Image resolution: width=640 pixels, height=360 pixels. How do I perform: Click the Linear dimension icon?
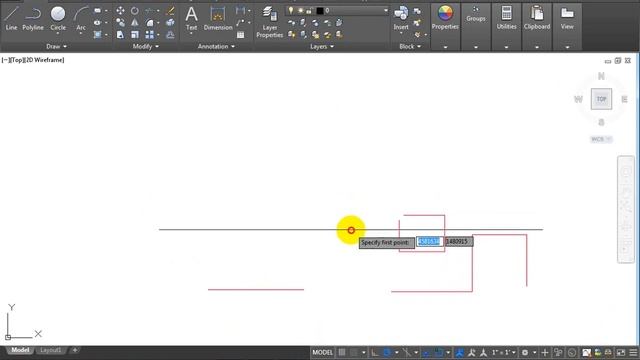(x=241, y=11)
